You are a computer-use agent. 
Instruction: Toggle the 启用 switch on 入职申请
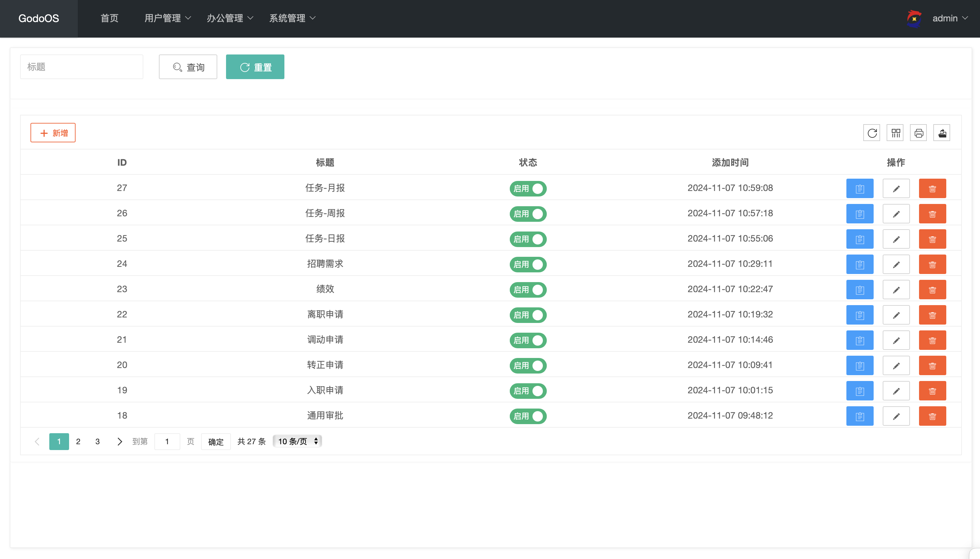[x=528, y=391]
